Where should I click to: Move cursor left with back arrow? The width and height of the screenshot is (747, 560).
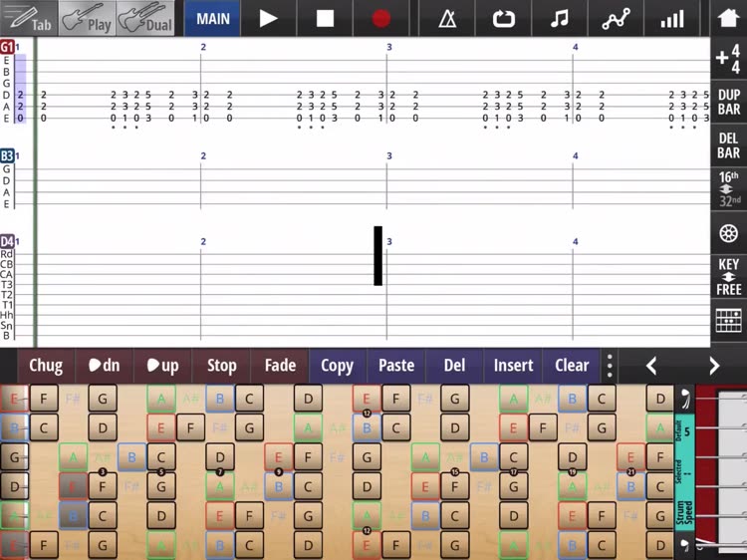651,366
